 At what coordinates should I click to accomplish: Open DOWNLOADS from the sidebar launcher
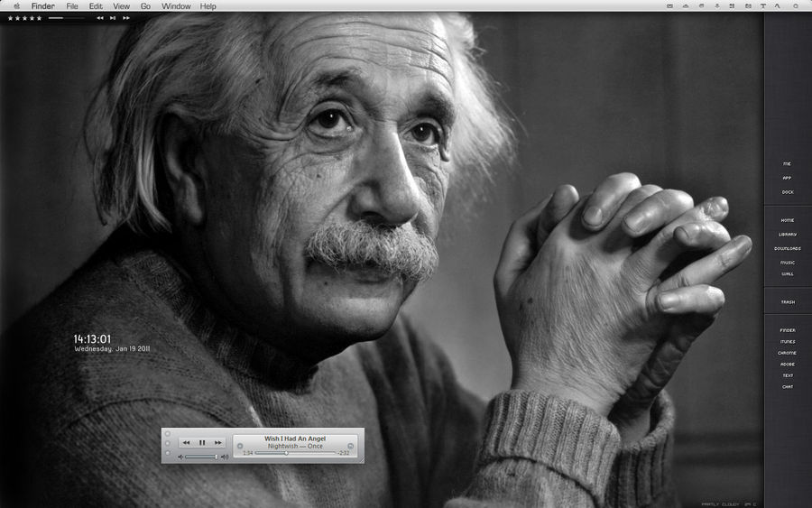click(x=788, y=248)
